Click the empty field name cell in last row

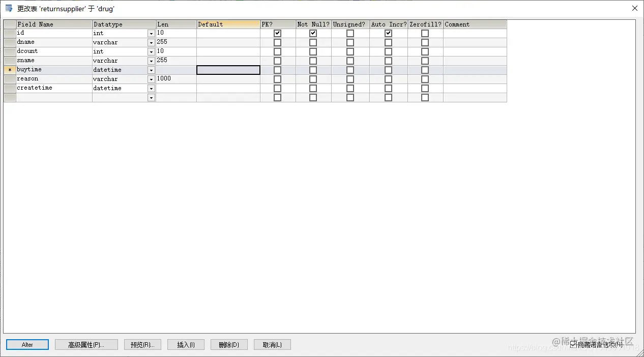tap(54, 97)
